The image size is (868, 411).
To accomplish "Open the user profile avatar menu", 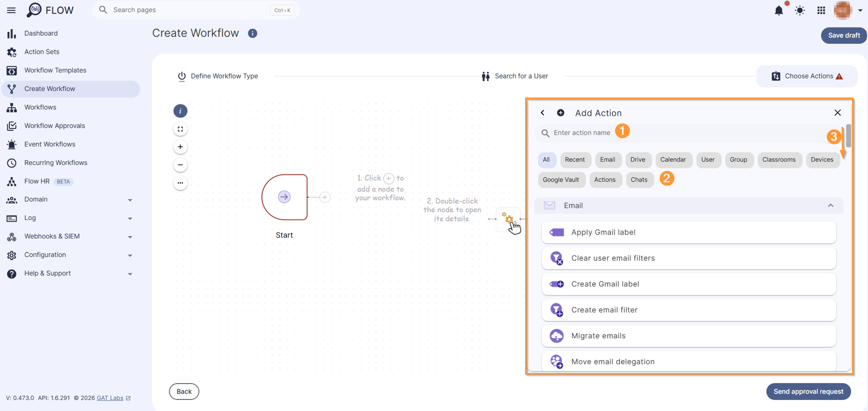I will coord(843,10).
